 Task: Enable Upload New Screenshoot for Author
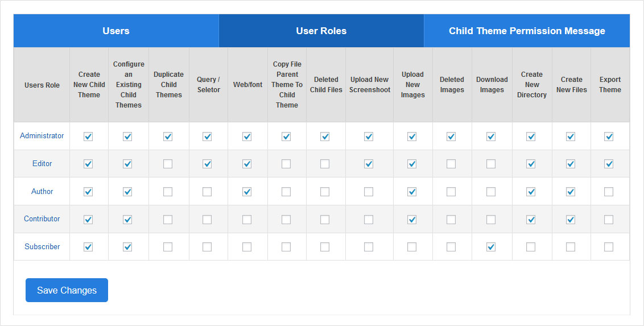(369, 192)
